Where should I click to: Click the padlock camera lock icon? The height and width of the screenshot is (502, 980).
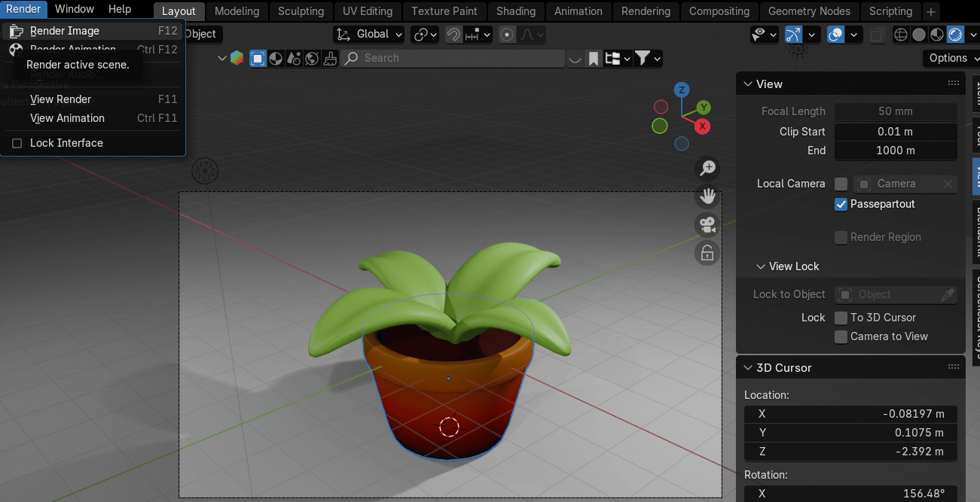point(707,254)
